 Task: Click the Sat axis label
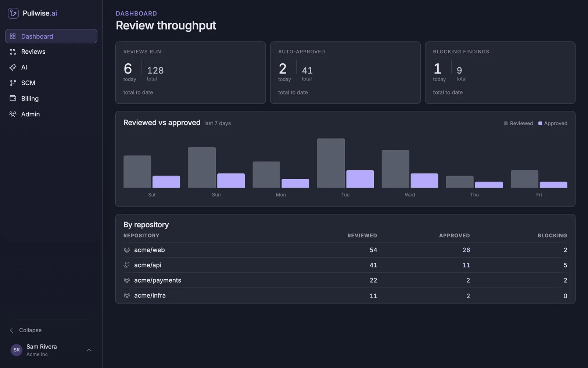tap(152, 195)
